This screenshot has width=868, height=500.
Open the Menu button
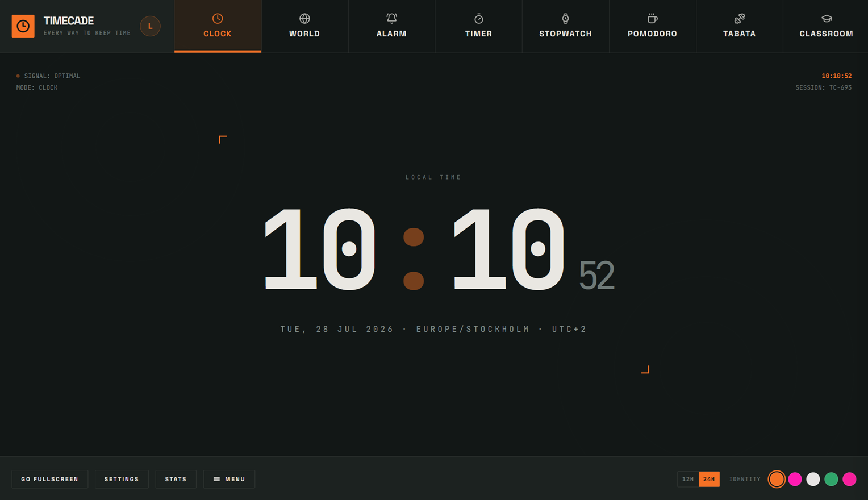(x=229, y=479)
